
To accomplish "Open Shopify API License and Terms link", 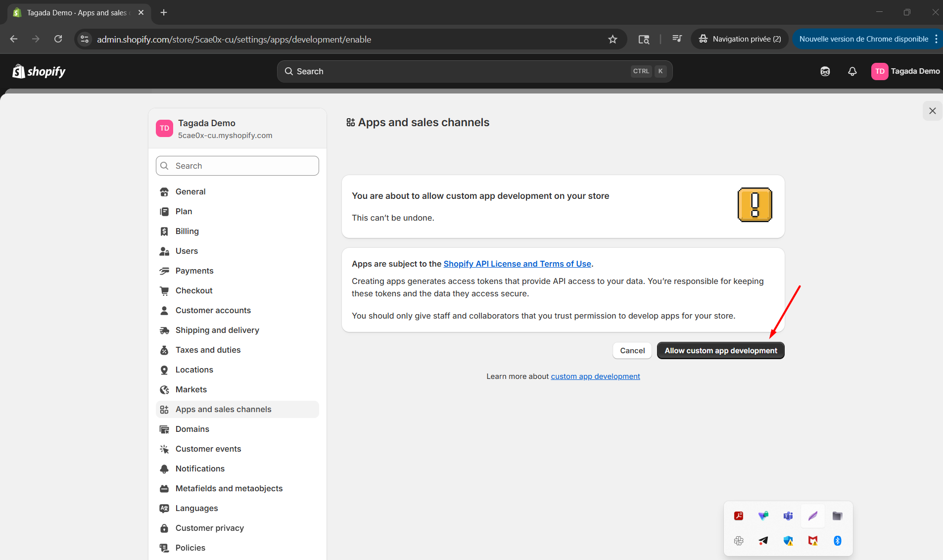I will pyautogui.click(x=517, y=264).
